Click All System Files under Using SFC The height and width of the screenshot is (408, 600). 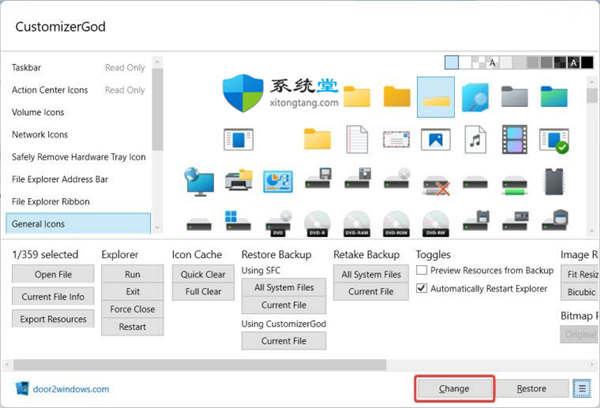pyautogui.click(x=284, y=287)
